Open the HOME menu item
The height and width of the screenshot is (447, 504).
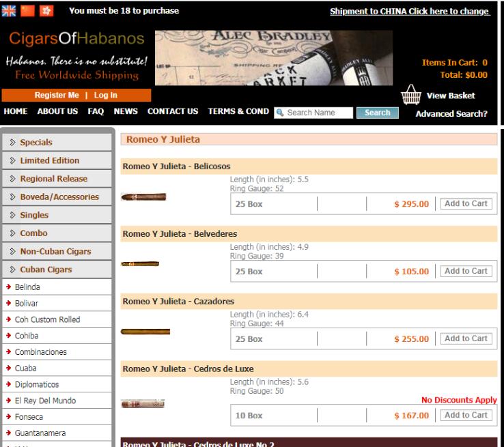pyautogui.click(x=16, y=111)
